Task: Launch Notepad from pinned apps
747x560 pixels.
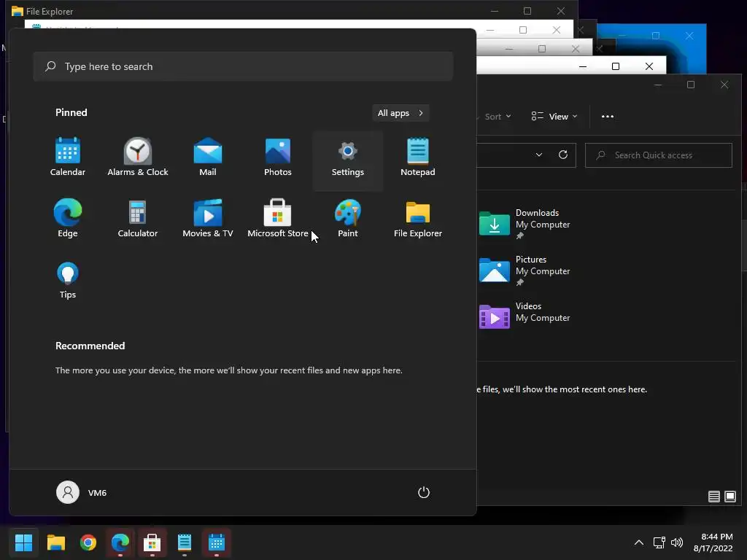Action: 418,157
